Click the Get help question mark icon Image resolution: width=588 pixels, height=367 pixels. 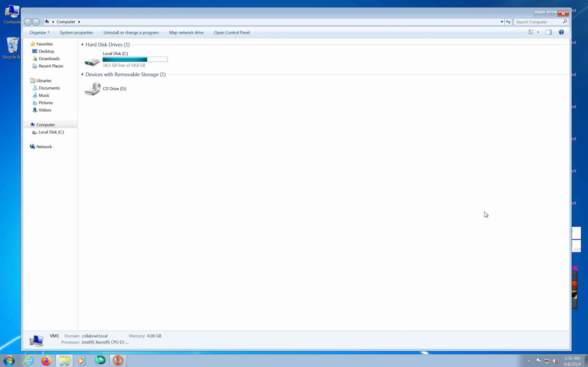click(x=561, y=32)
